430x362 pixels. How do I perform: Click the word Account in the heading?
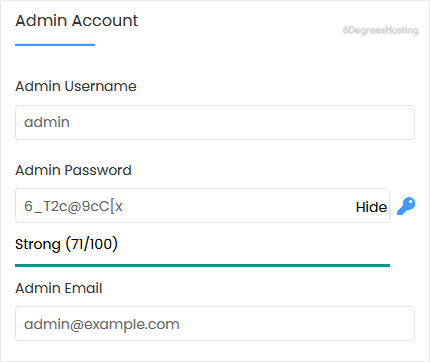[105, 21]
